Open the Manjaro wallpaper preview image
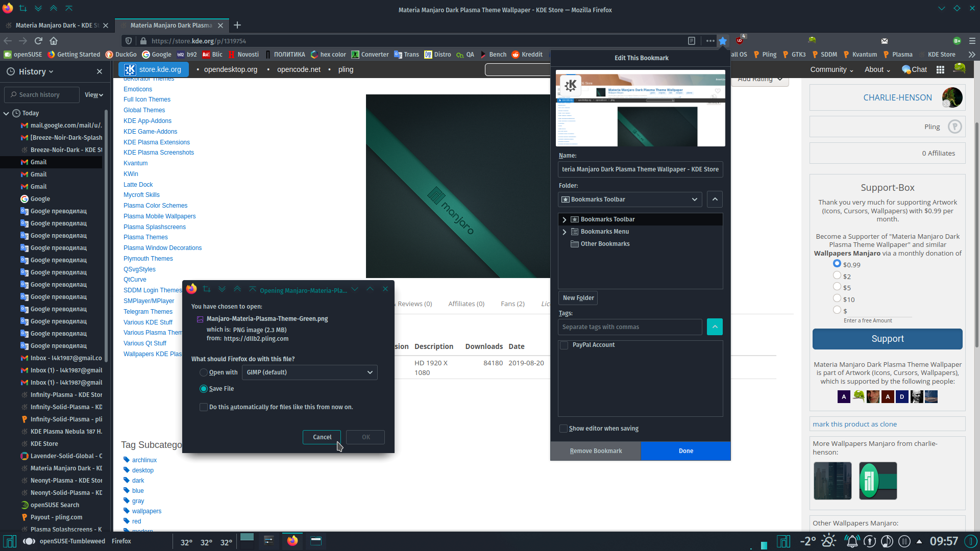The height and width of the screenshot is (551, 980). 458,186
